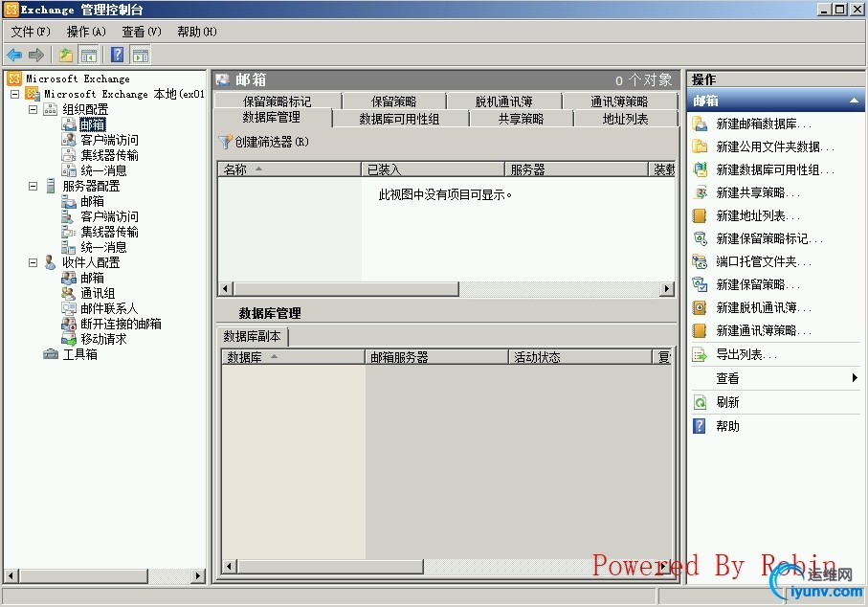Click the 移动请求 icon in tree

[x=69, y=339]
